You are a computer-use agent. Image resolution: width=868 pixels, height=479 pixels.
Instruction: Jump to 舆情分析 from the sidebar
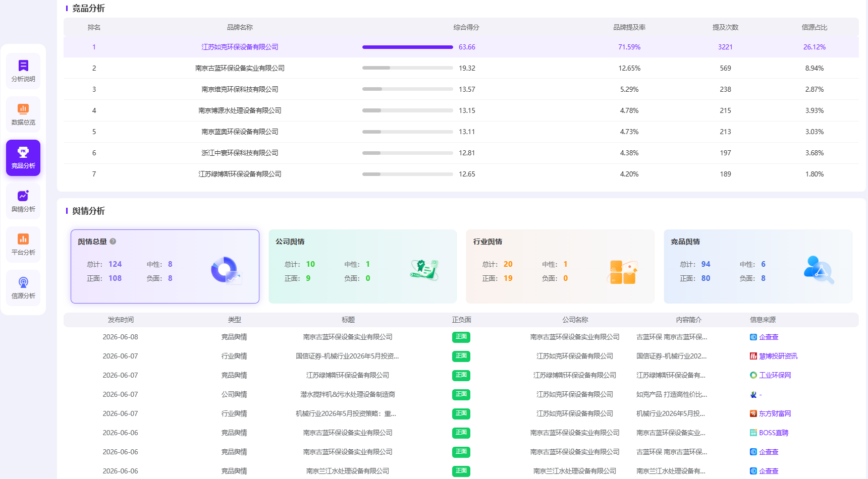pyautogui.click(x=23, y=201)
